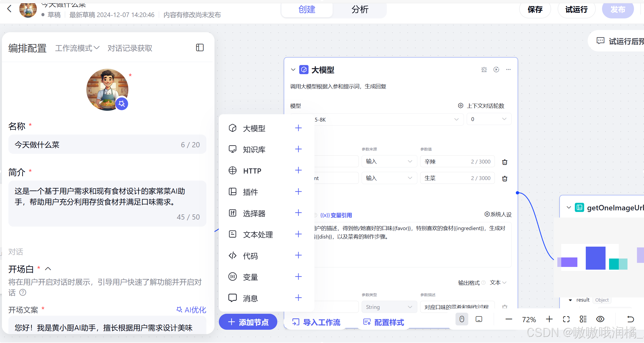Screen dimensions: 644x343
Task: Toggle the canvas preview eye icon
Action: pyautogui.click(x=600, y=319)
